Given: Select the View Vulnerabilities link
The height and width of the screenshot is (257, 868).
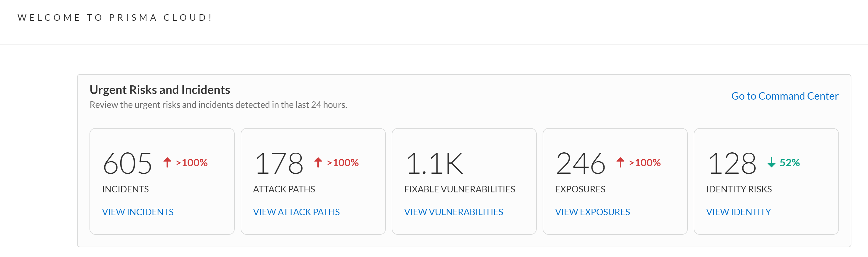Looking at the screenshot, I should [453, 212].
